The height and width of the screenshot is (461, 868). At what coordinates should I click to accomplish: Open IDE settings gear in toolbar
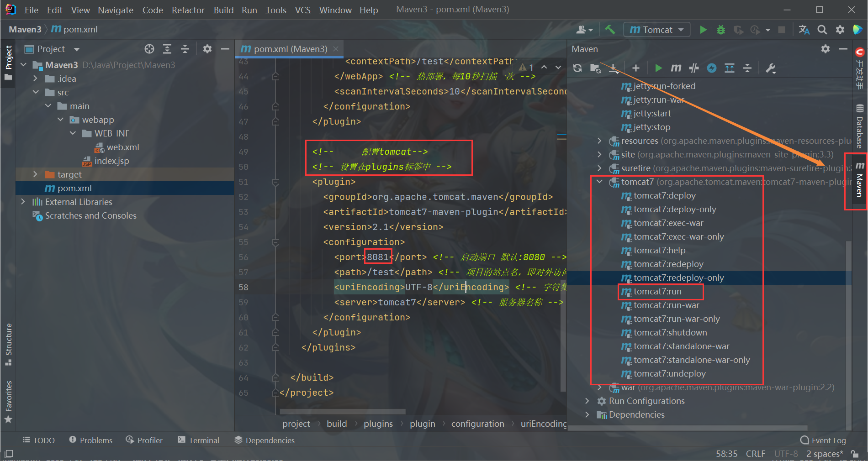click(x=840, y=30)
